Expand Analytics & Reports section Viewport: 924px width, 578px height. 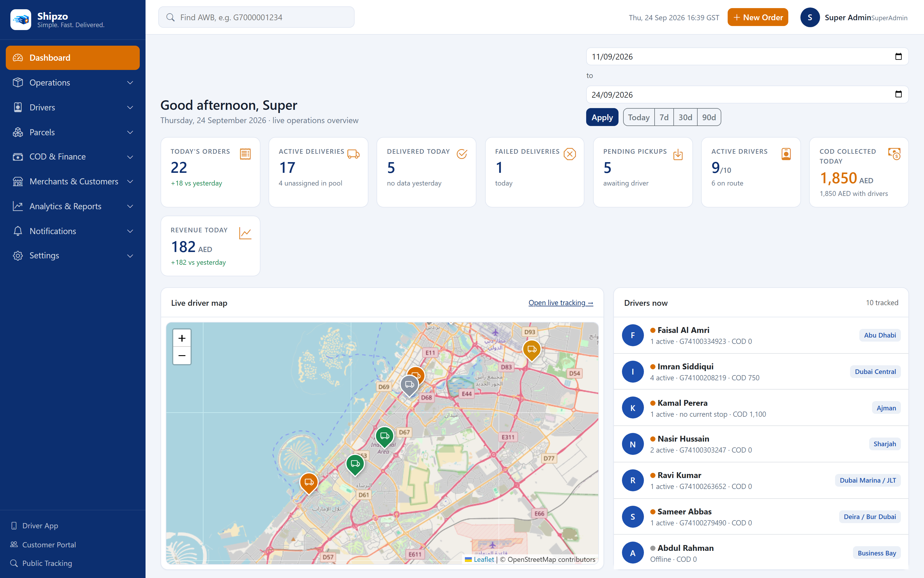[72, 206]
